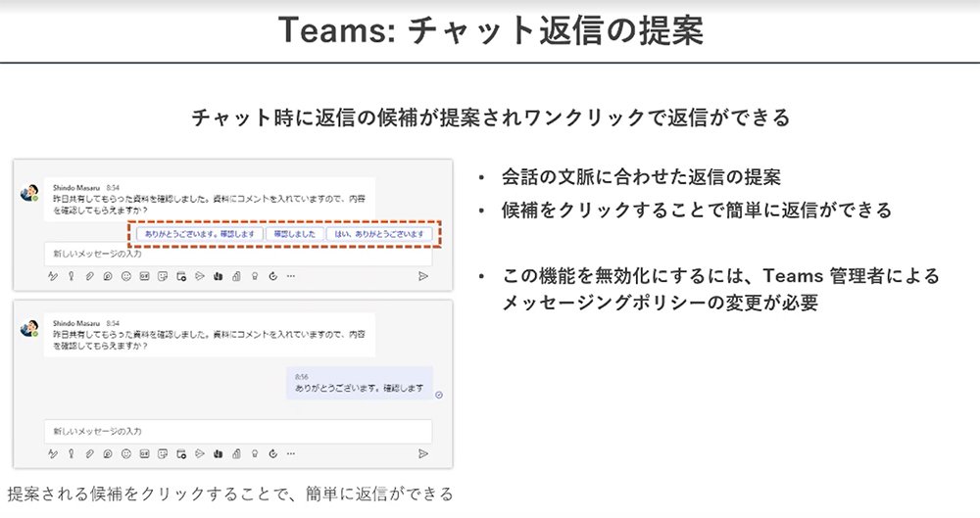Schedule a meeting in the chat showing reply suggestions

pos(181,276)
